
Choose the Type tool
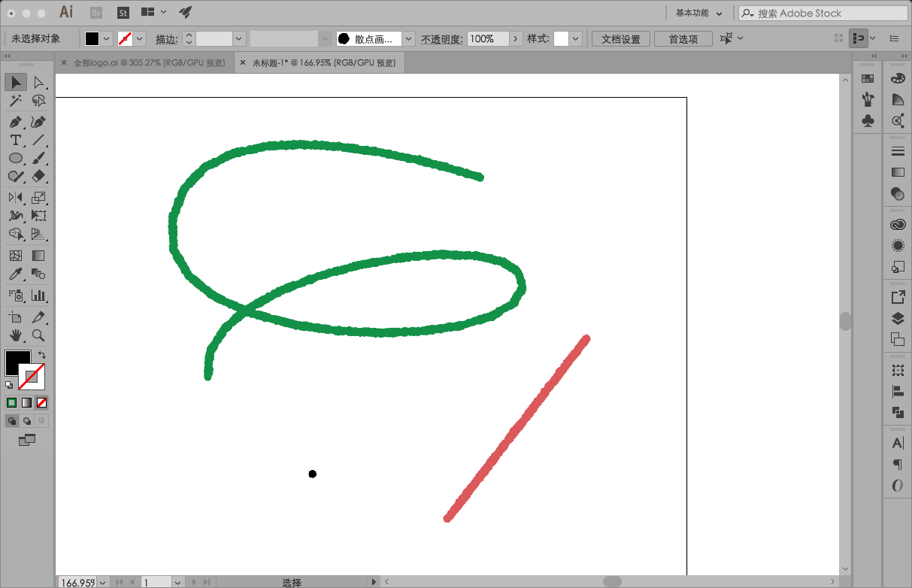[x=16, y=140]
